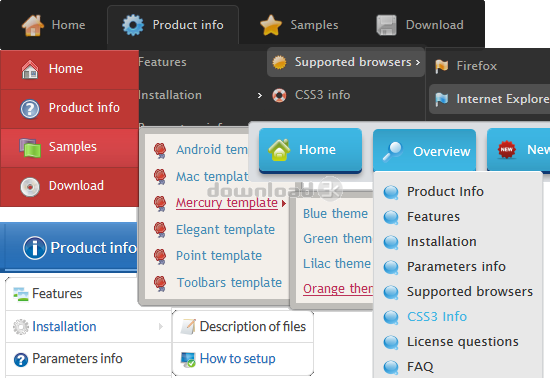Click the question mark icon in the red menu
This screenshot has width=550, height=378.
[x=30, y=109]
